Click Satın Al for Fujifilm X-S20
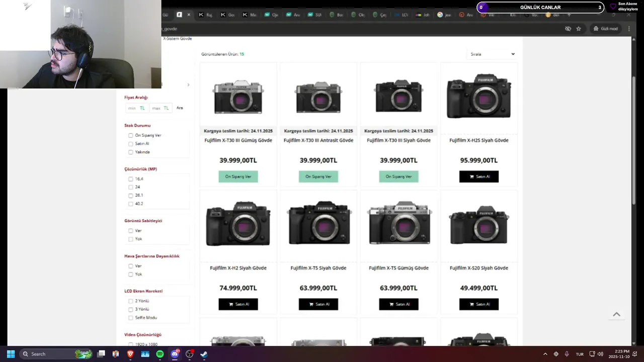The width and height of the screenshot is (644, 362). click(x=479, y=304)
